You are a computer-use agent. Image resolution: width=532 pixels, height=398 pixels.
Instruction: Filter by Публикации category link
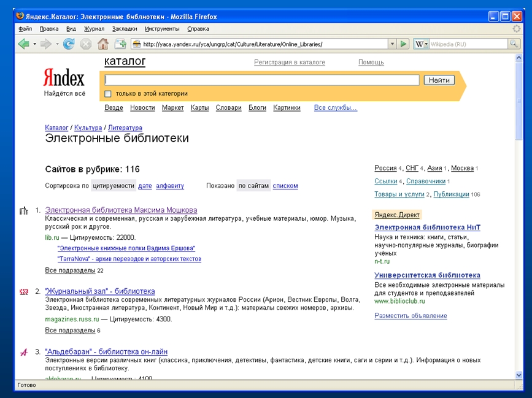click(x=451, y=194)
